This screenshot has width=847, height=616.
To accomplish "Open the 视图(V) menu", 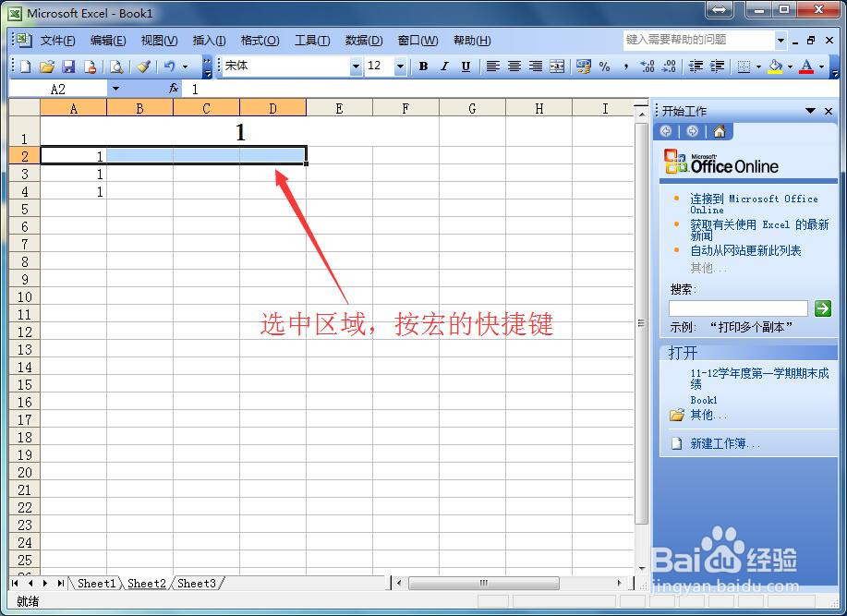I will click(160, 41).
